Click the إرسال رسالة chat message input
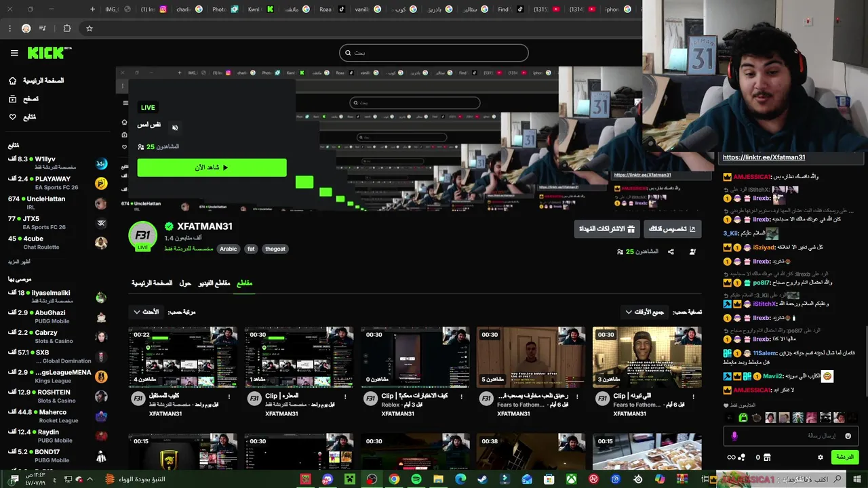The width and height of the screenshot is (868, 488). coord(790,436)
